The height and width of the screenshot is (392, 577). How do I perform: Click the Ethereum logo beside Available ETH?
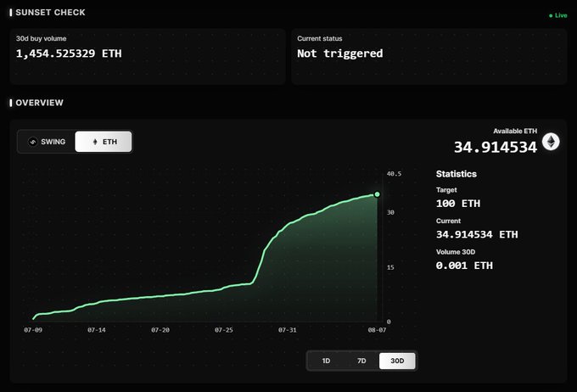(551, 142)
